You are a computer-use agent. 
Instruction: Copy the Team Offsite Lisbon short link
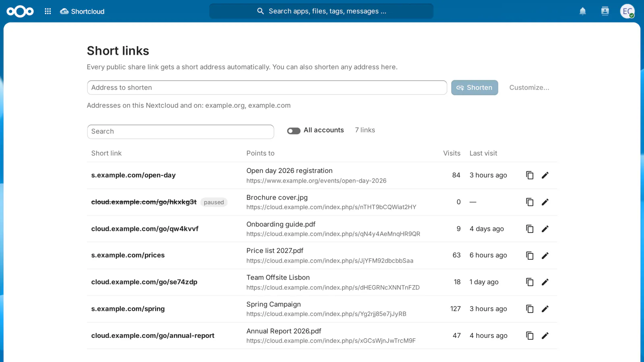click(x=530, y=282)
